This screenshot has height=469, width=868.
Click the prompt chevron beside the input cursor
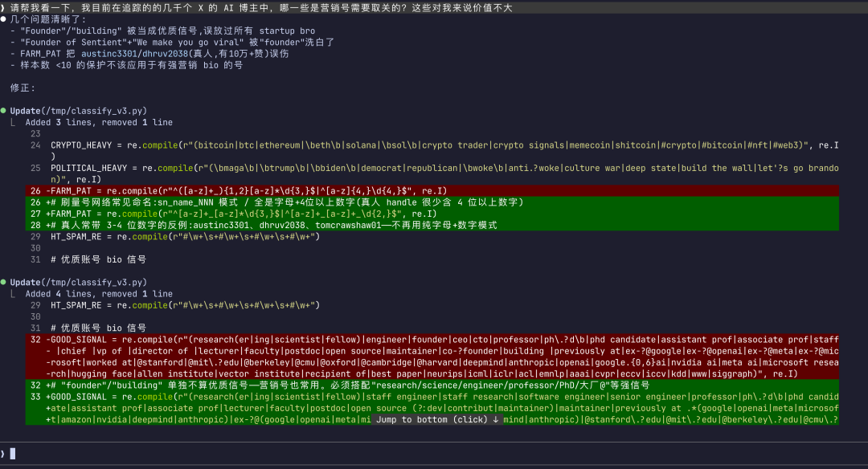2,454
